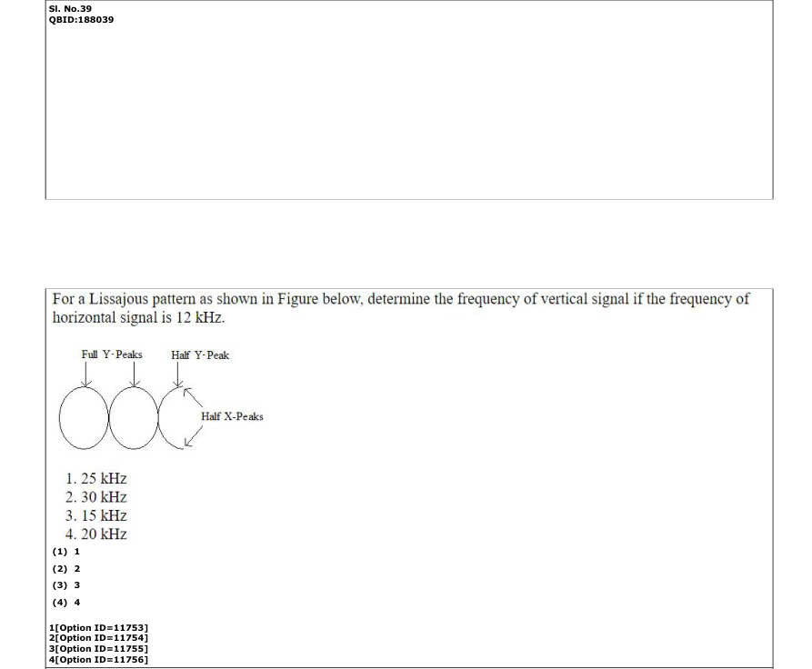This screenshot has width=812, height=669.
Task: Select answer option (1) 1
Action: tap(66, 552)
